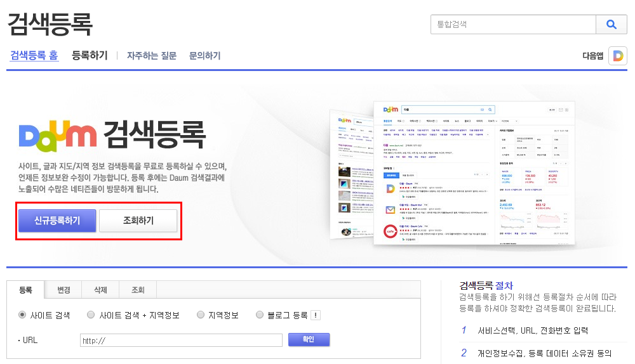
Task: Switch to the 변경 tab
Action: point(63,290)
